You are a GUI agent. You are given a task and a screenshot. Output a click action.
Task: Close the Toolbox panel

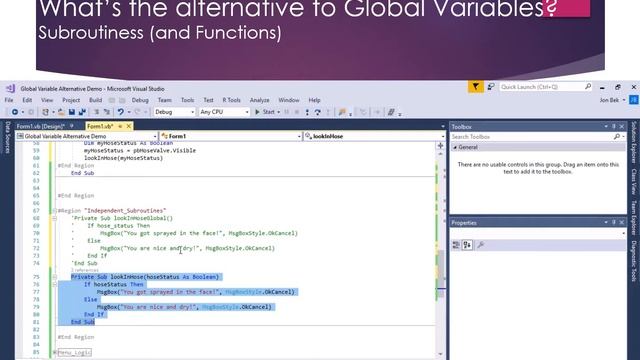tap(622, 127)
